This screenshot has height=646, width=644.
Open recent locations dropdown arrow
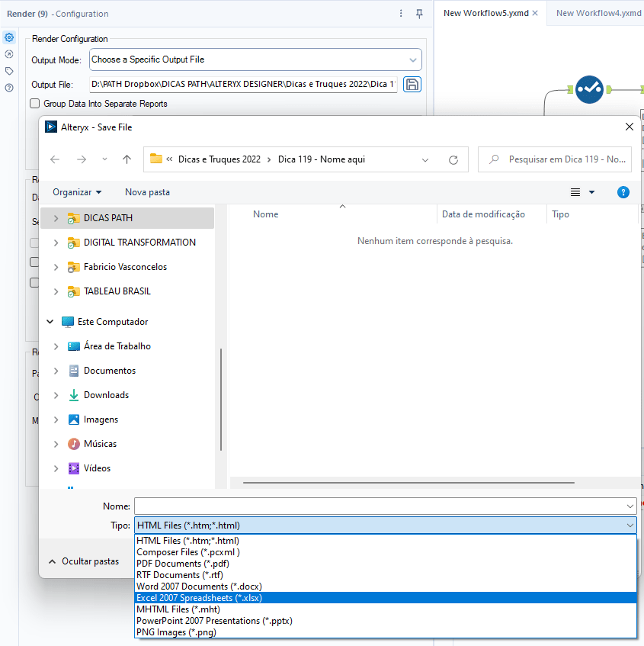(x=104, y=159)
